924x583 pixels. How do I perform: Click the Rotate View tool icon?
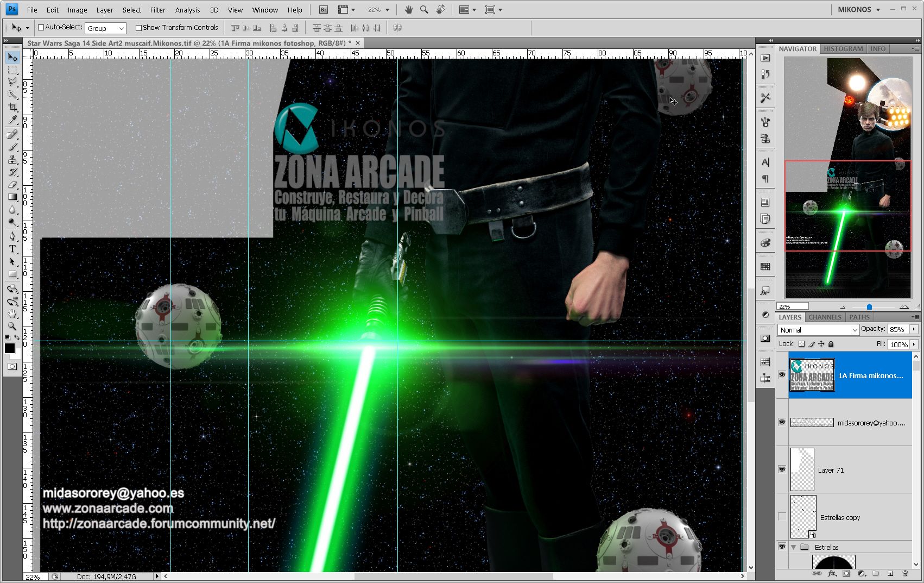[x=440, y=10]
